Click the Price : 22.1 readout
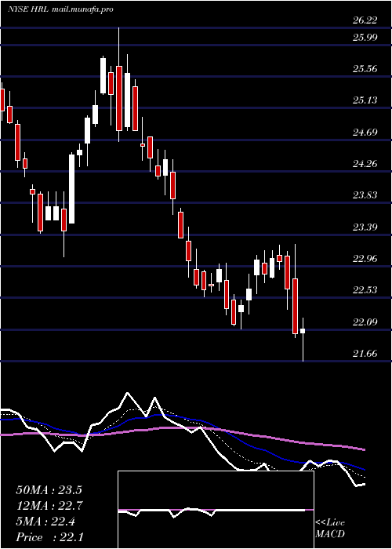This screenshot has width=392, height=549. (49, 537)
